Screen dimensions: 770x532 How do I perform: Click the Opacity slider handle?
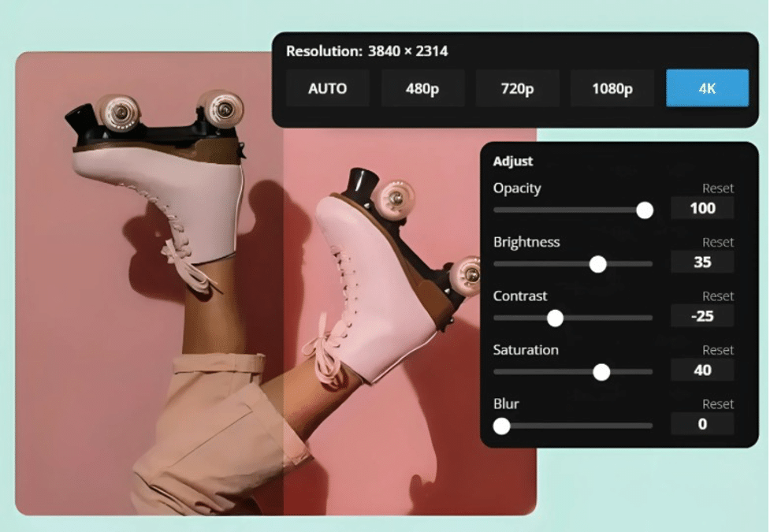[645, 210]
